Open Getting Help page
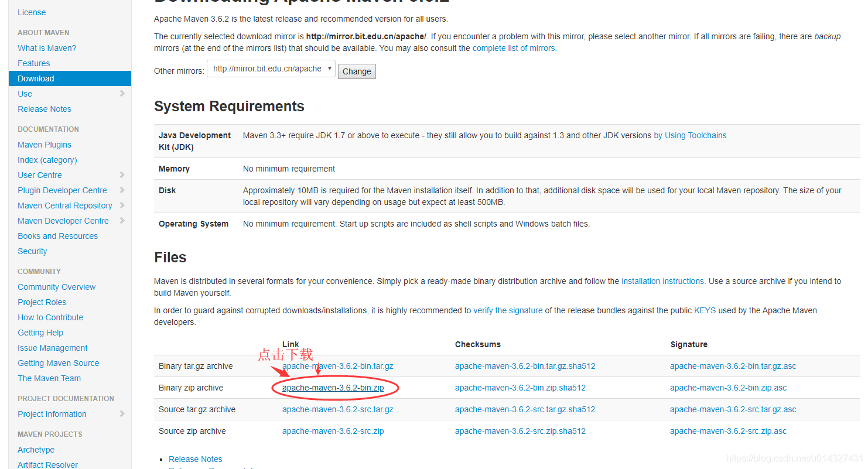868x469 pixels. [40, 333]
